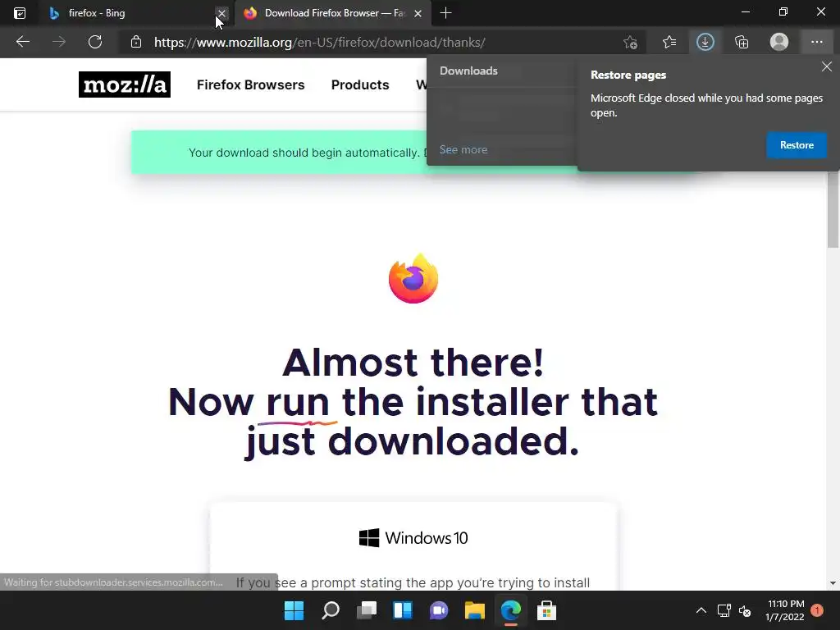Open File Explorer from taskbar

(475, 610)
